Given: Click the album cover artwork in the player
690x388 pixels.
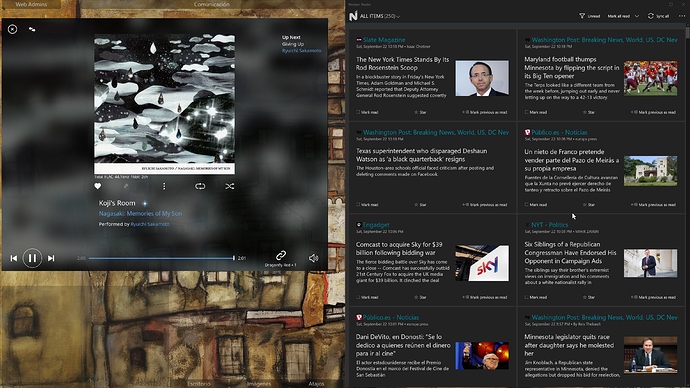Looking at the screenshot, I should coord(164,104).
